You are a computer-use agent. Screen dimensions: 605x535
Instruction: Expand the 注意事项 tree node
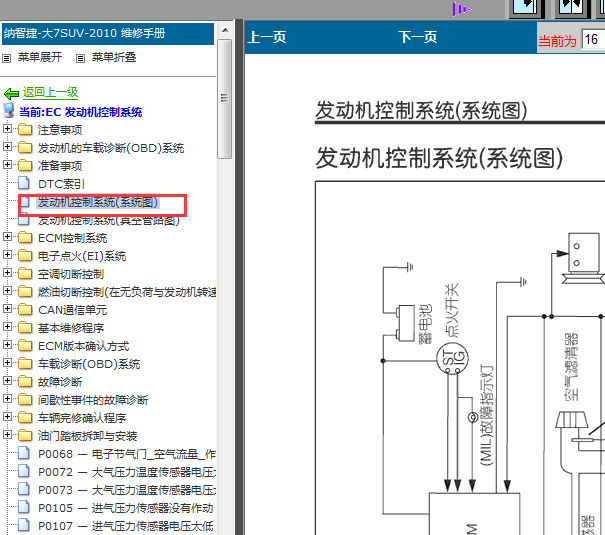click(x=7, y=128)
